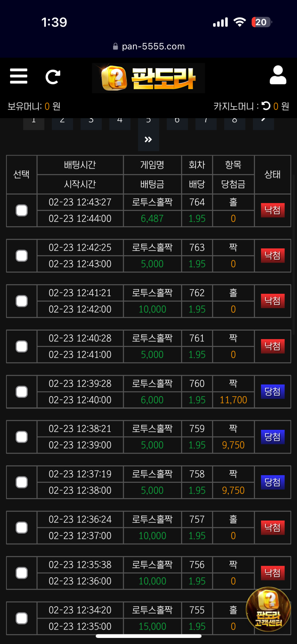
Task: Click the page refresh icon
Action: (53, 77)
